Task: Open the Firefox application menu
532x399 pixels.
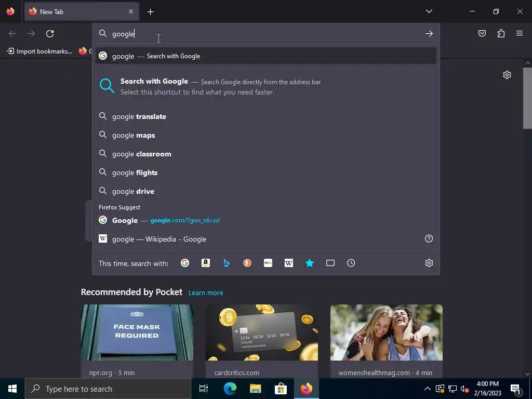Action: (520, 33)
